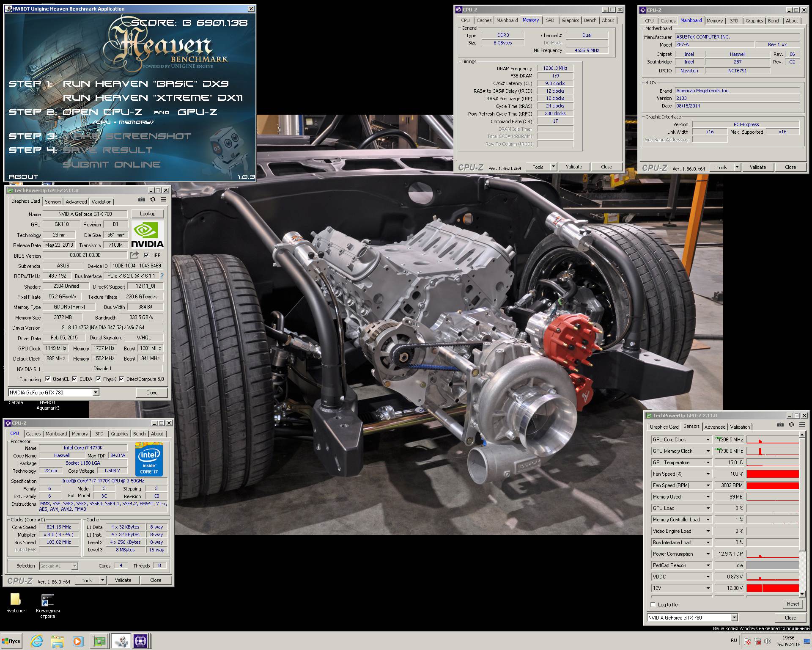Image resolution: width=812 pixels, height=650 pixels.
Task: Click the Пуск Start button
Action: (11, 641)
